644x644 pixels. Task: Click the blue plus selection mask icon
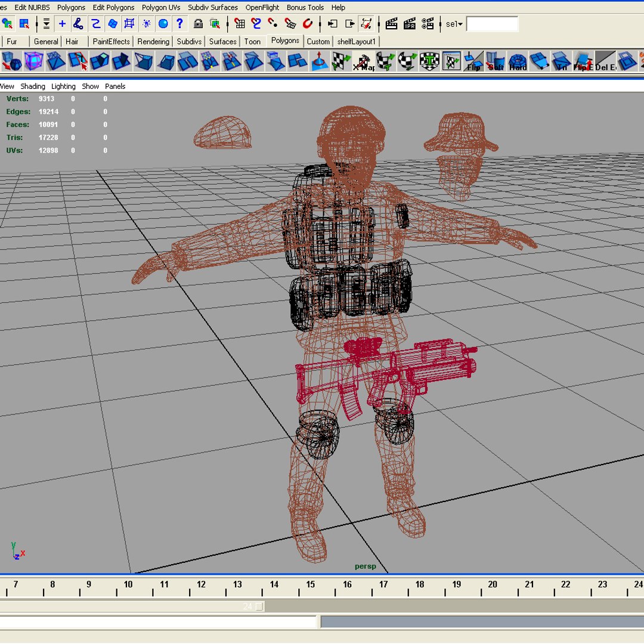click(62, 24)
